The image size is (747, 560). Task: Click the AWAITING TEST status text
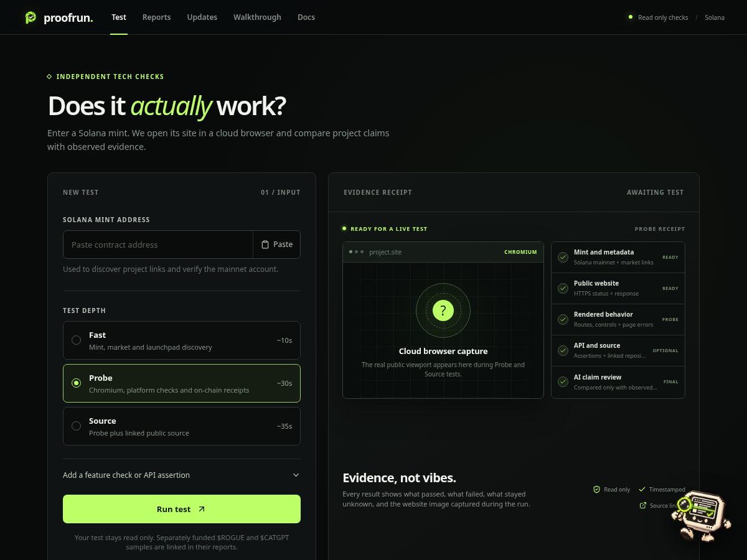(x=655, y=192)
